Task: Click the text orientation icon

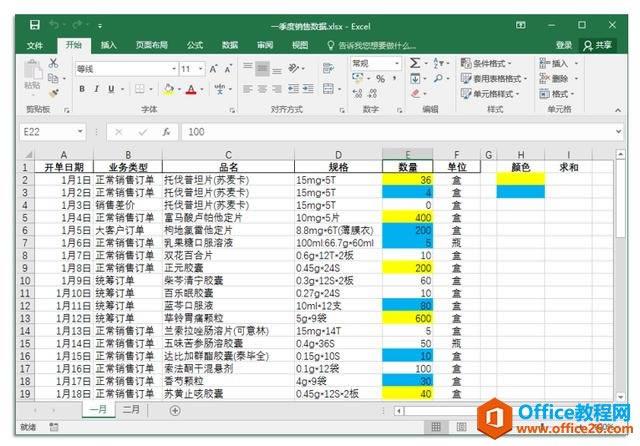Action: [294, 68]
